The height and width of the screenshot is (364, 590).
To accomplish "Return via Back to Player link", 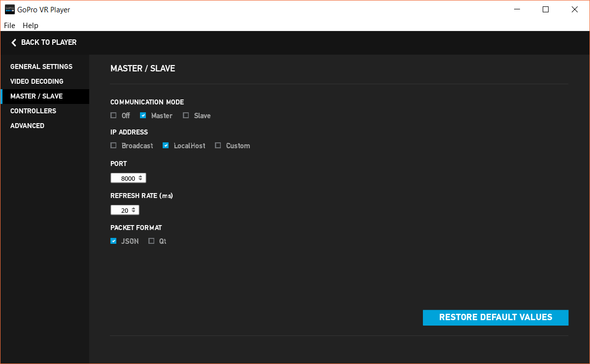I will pos(49,42).
